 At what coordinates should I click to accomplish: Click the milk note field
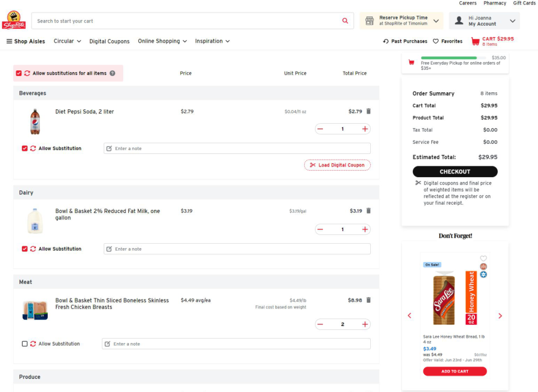pos(237,249)
